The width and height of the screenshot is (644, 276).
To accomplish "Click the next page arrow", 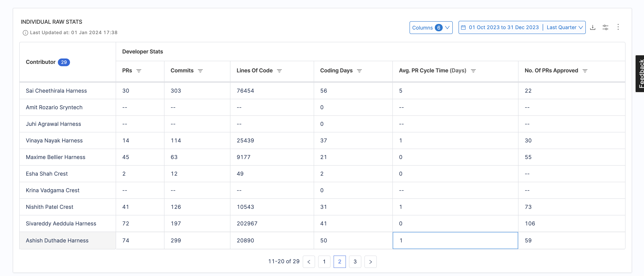I will (x=371, y=262).
